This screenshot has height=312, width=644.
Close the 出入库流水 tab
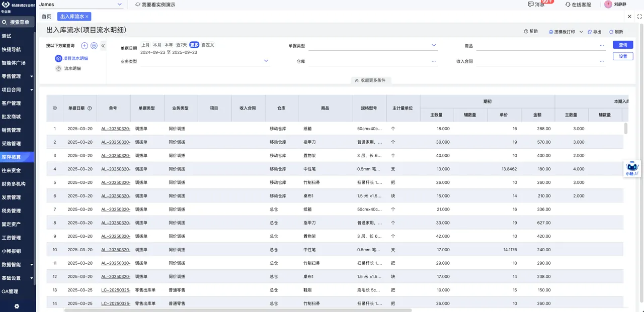[x=87, y=17]
